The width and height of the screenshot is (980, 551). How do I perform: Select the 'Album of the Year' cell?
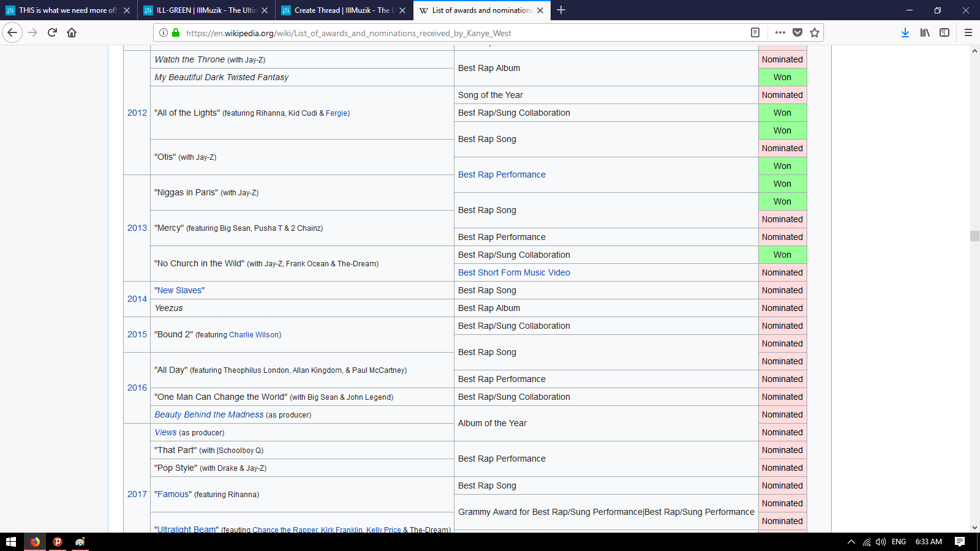click(606, 423)
